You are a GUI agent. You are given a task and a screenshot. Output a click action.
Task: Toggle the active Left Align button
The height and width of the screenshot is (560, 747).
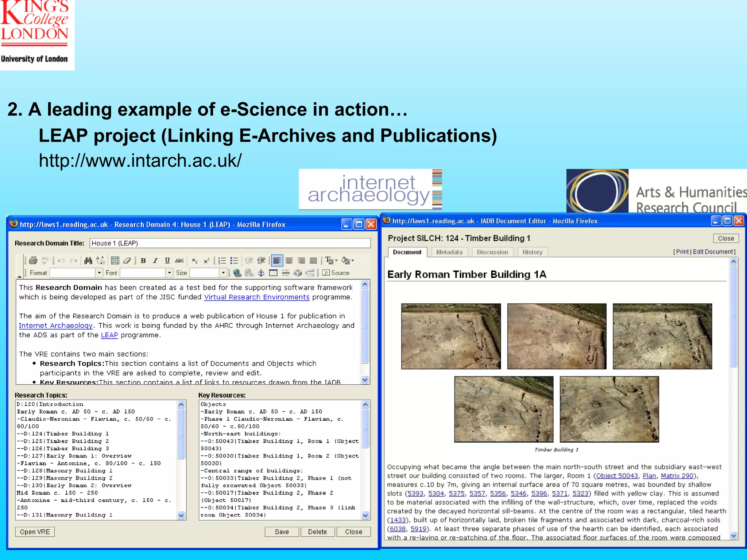click(x=277, y=260)
